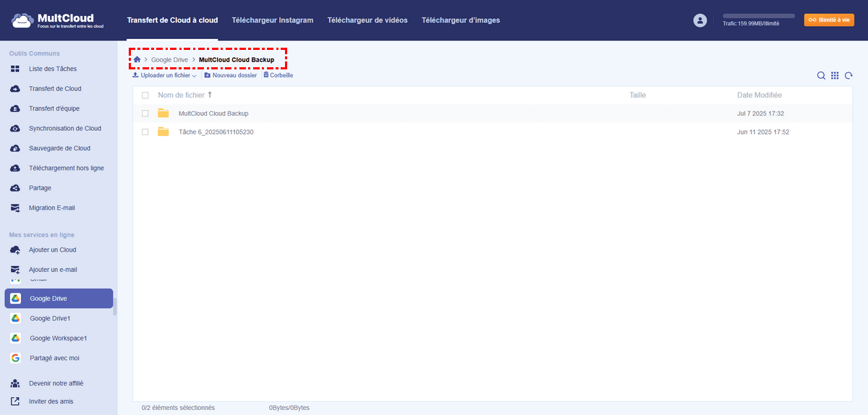Click Ajouter un e-mail icon
The width and height of the screenshot is (868, 415).
tap(15, 270)
